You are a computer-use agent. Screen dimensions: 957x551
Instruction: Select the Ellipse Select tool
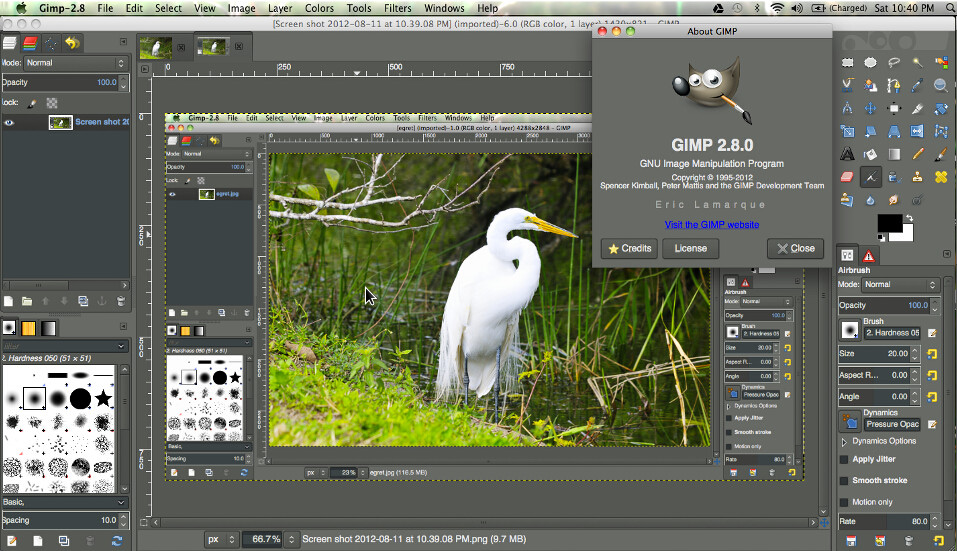pos(870,63)
